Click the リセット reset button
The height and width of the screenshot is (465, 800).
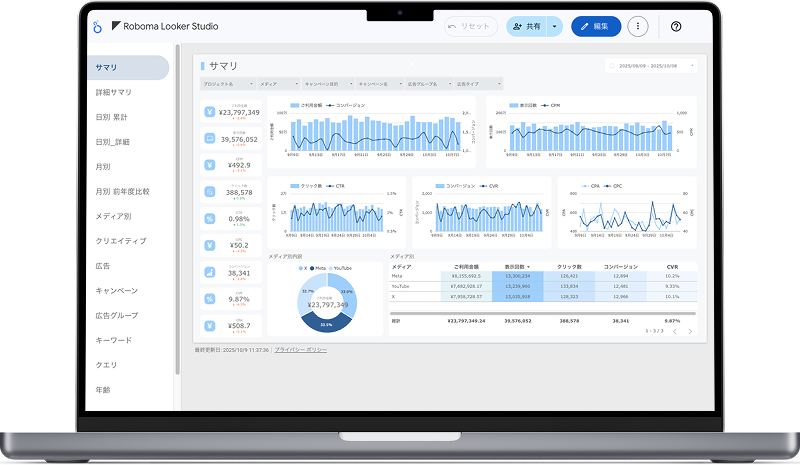click(x=471, y=27)
